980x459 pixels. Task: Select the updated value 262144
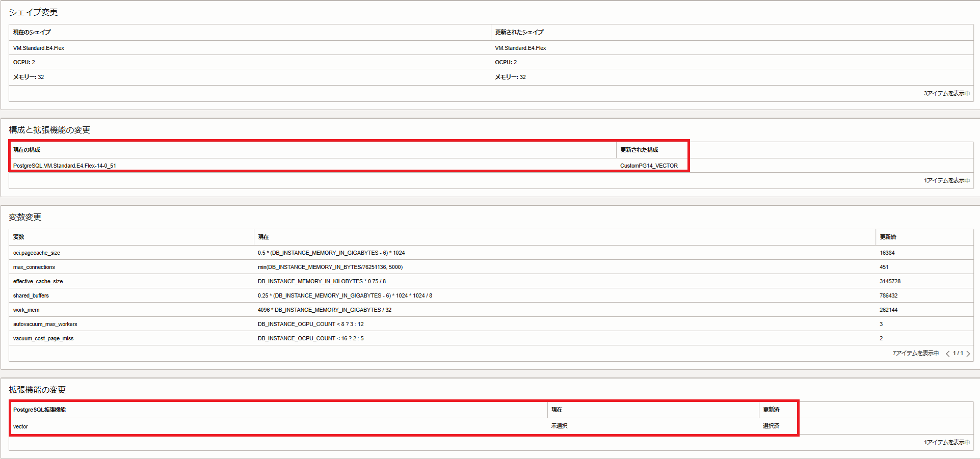889,310
